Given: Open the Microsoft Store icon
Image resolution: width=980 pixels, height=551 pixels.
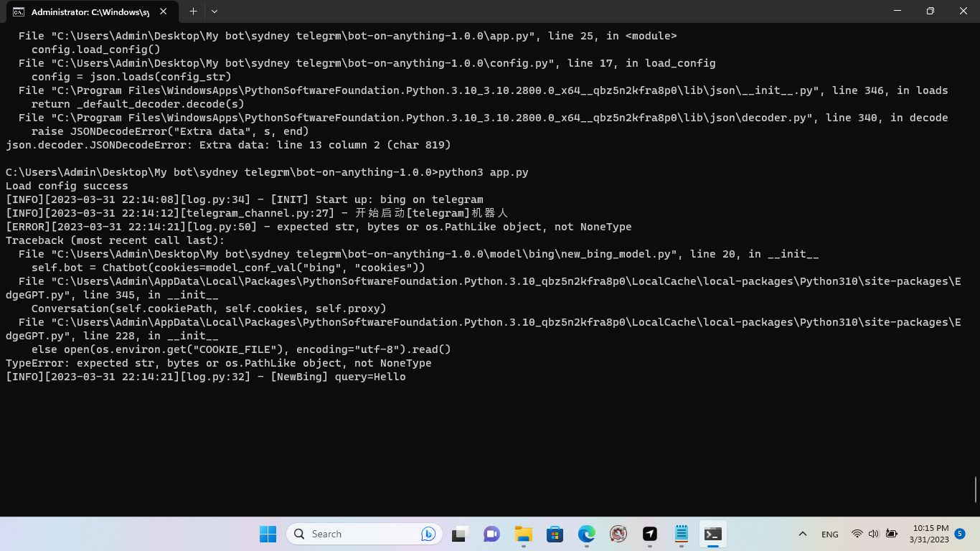Looking at the screenshot, I should (555, 534).
